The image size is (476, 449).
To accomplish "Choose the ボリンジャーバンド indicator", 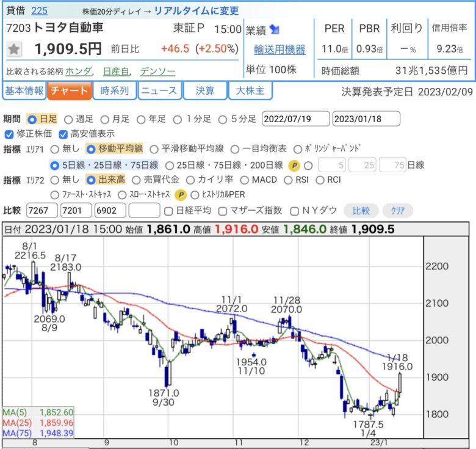I will (x=298, y=149).
